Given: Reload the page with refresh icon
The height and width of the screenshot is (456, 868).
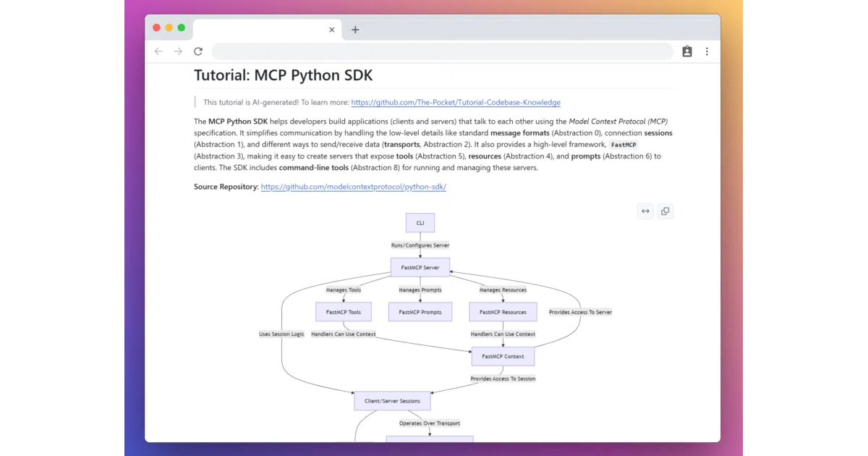Looking at the screenshot, I should coord(198,51).
